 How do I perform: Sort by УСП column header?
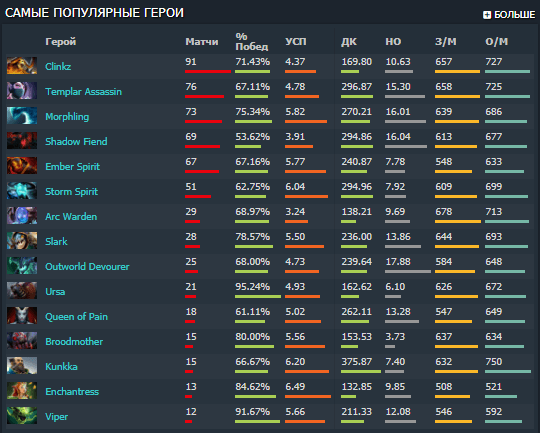[295, 42]
